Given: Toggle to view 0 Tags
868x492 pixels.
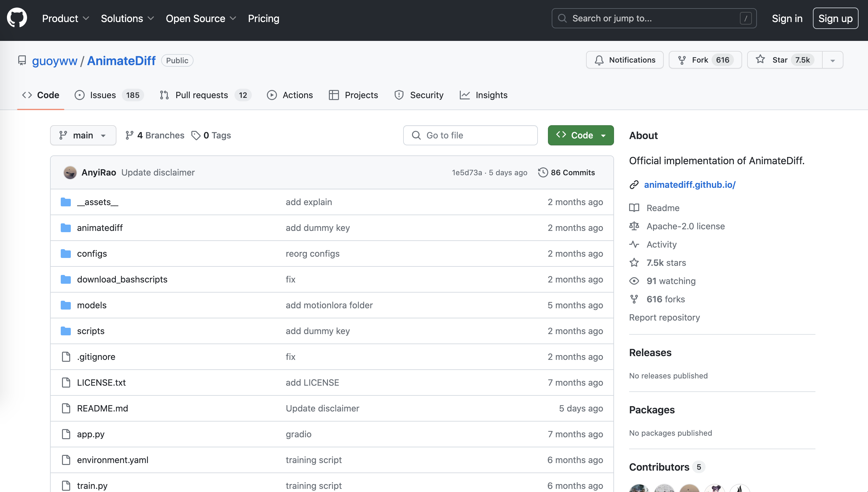Looking at the screenshot, I should pyautogui.click(x=211, y=135).
